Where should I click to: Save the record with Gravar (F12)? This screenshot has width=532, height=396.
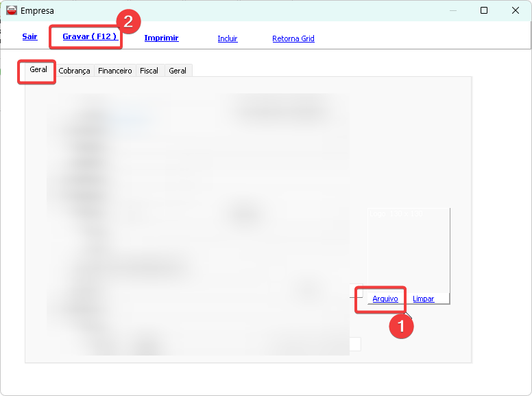pos(89,36)
